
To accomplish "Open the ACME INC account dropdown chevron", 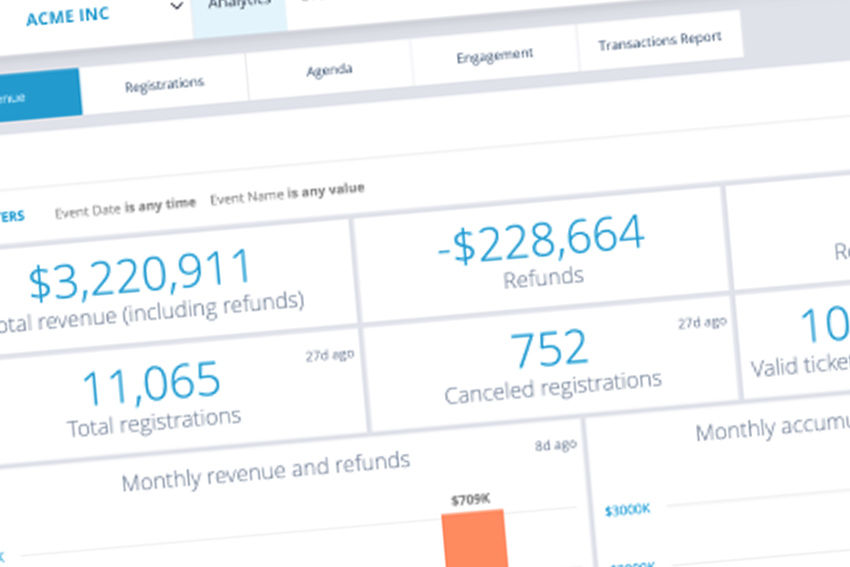I will click(176, 6).
